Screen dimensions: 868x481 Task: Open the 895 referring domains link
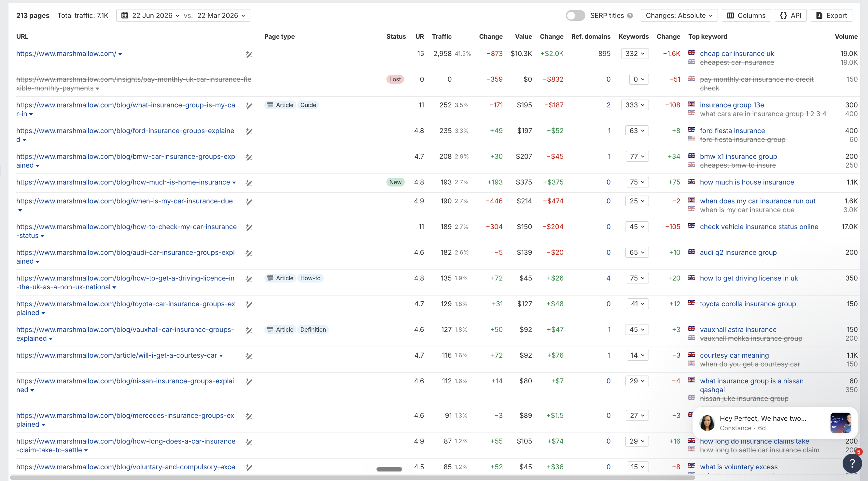604,54
